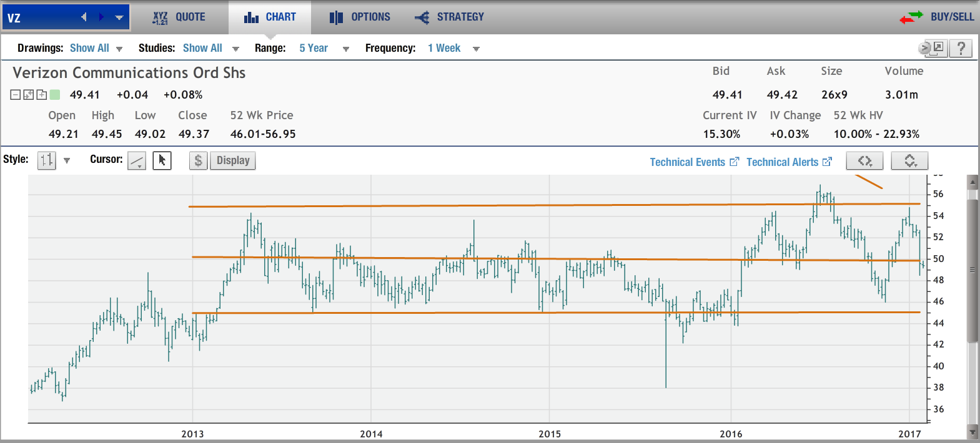Screen dimensions: 980x443
Task: Open the Drawings Show All dropdown
Action: point(96,48)
